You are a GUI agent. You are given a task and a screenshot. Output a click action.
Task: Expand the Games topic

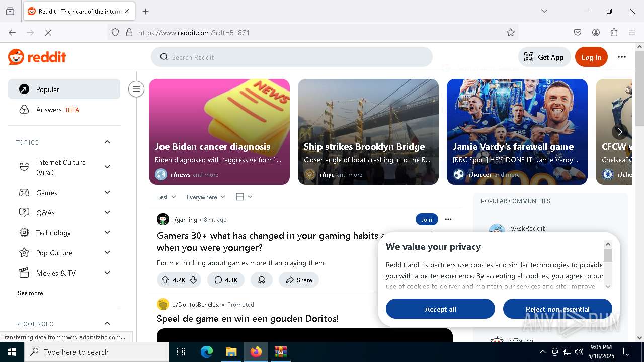[x=107, y=192]
